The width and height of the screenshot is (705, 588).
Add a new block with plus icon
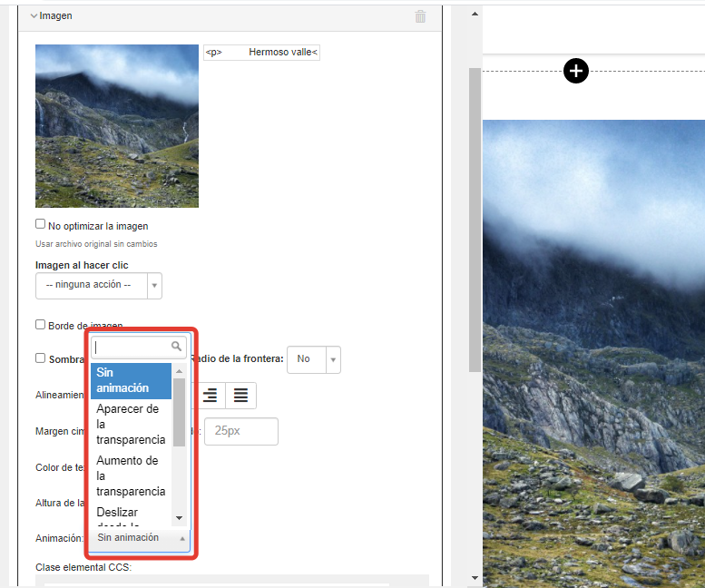click(576, 71)
